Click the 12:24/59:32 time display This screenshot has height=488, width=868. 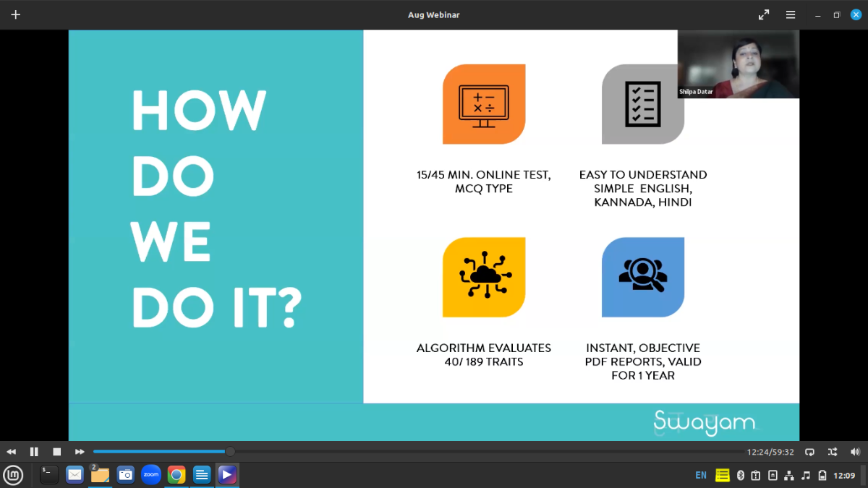point(770,452)
